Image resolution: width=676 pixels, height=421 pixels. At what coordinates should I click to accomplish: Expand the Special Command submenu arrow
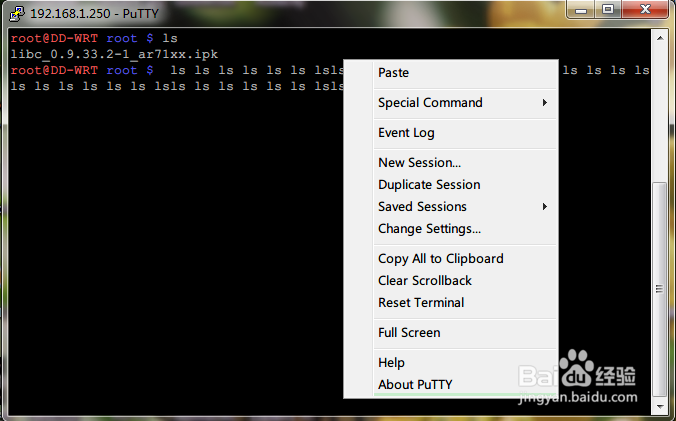point(545,103)
